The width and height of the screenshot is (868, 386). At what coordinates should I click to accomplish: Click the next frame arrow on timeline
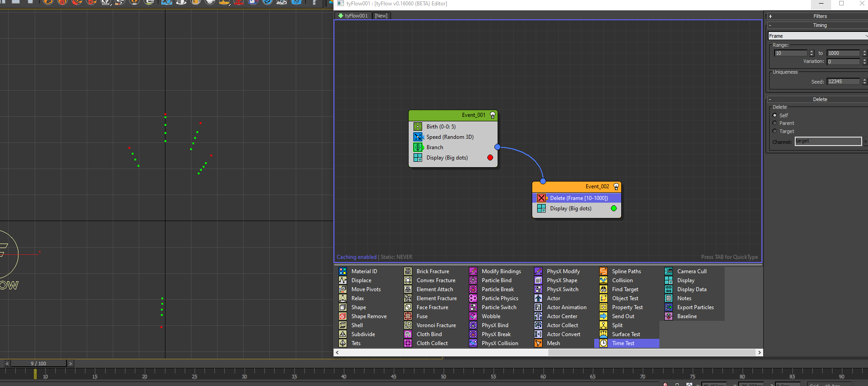(x=70, y=364)
